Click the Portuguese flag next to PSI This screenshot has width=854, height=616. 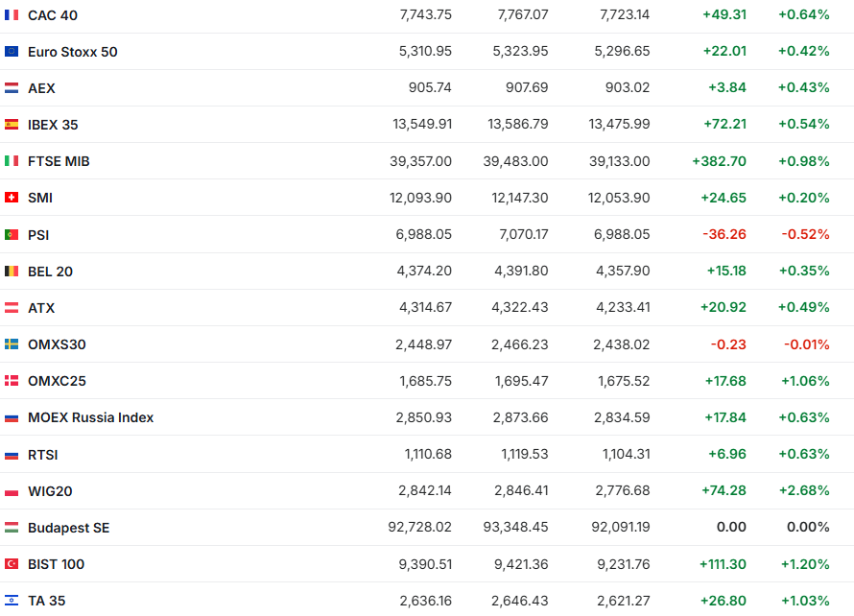click(12, 234)
